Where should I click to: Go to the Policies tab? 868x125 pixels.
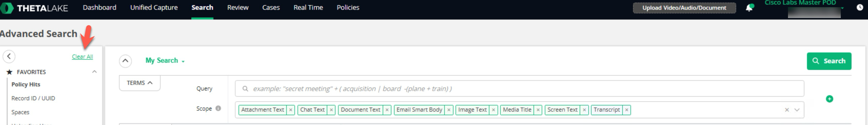pyautogui.click(x=348, y=7)
